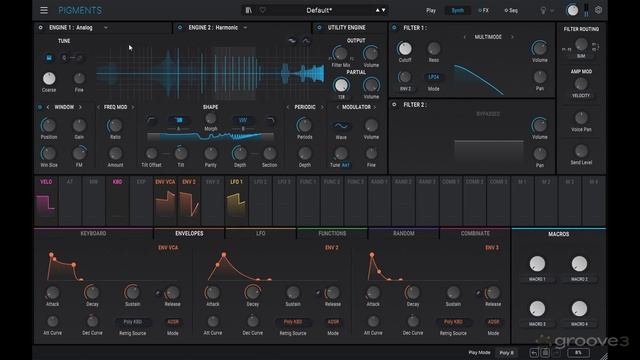Viewport: 640px width, 360px height.
Task: Toggle Utility Engine power button
Action: coord(319,28)
